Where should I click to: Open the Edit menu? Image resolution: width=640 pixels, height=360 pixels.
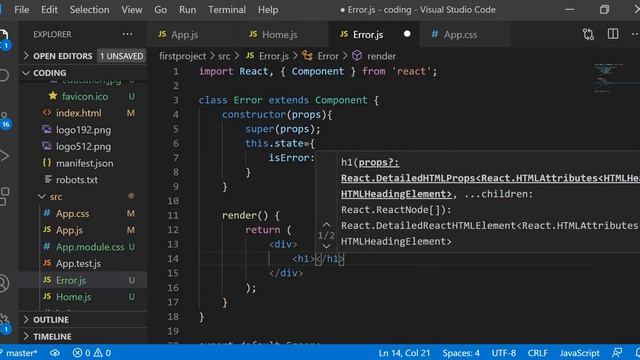point(49,9)
